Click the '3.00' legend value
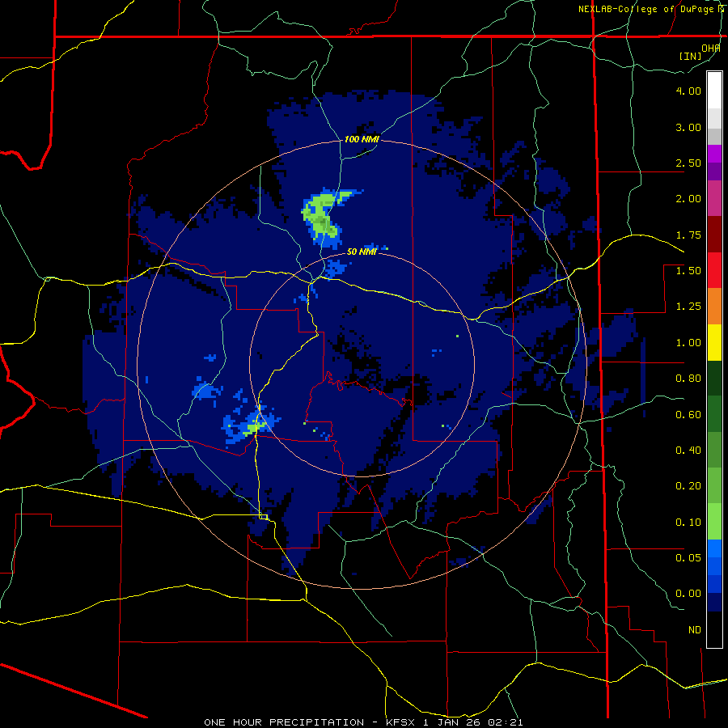 click(688, 127)
